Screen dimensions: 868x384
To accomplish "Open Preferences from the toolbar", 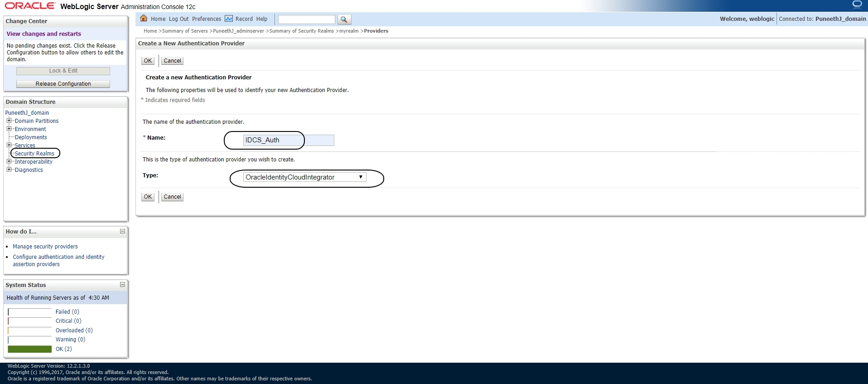I will 207,19.
